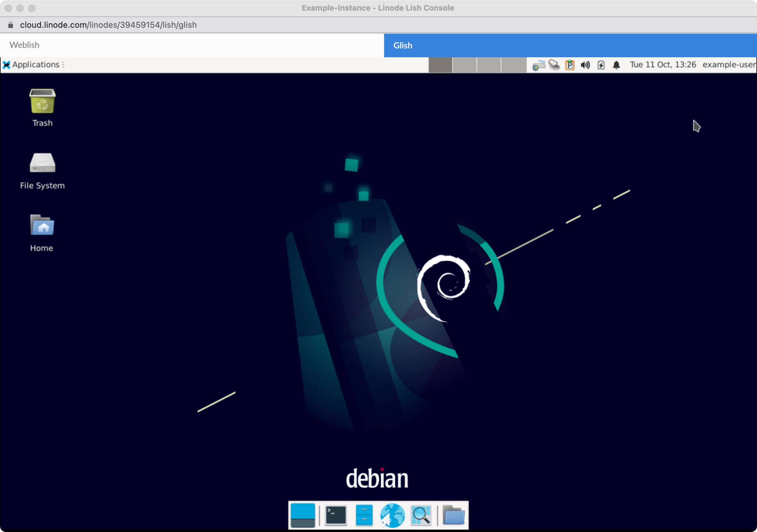The image size is (757, 532).
Task: Open the home folder from the dock
Action: coord(454,514)
